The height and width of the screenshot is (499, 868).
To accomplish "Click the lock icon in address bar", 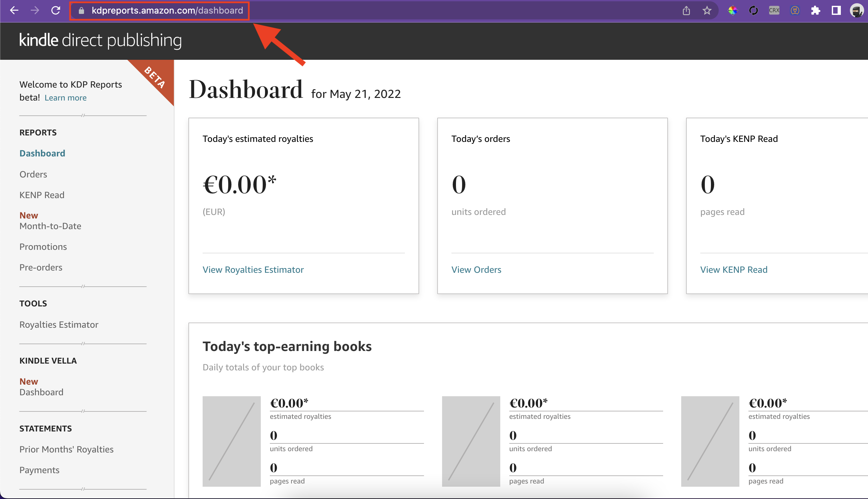I will click(x=81, y=11).
